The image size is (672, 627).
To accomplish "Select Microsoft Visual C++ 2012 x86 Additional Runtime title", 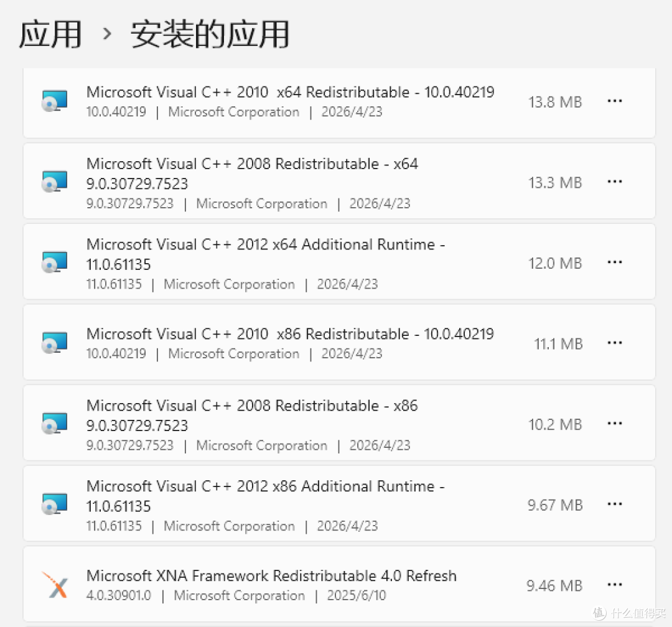I will 266,496.
